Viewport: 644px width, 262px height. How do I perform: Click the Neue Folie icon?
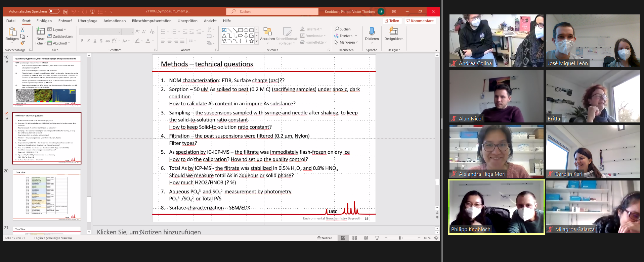(x=40, y=31)
